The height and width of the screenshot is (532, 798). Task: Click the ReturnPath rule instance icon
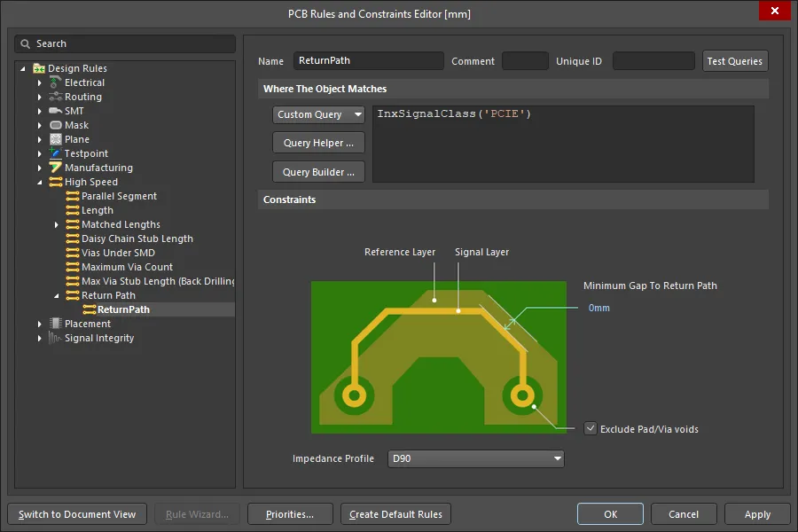tap(90, 309)
